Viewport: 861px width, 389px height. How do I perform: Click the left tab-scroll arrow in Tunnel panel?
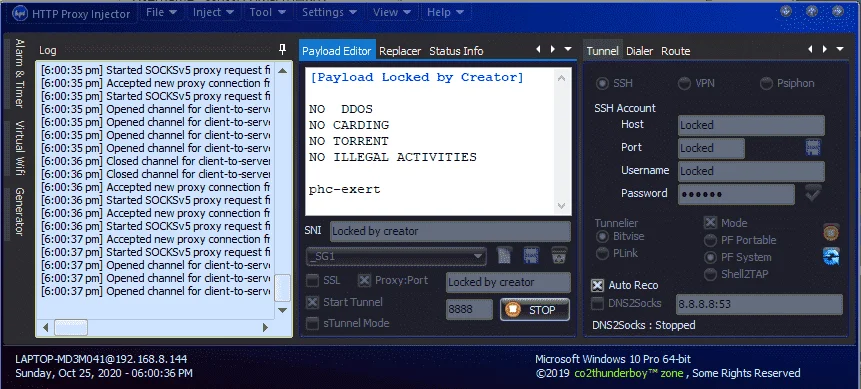810,49
